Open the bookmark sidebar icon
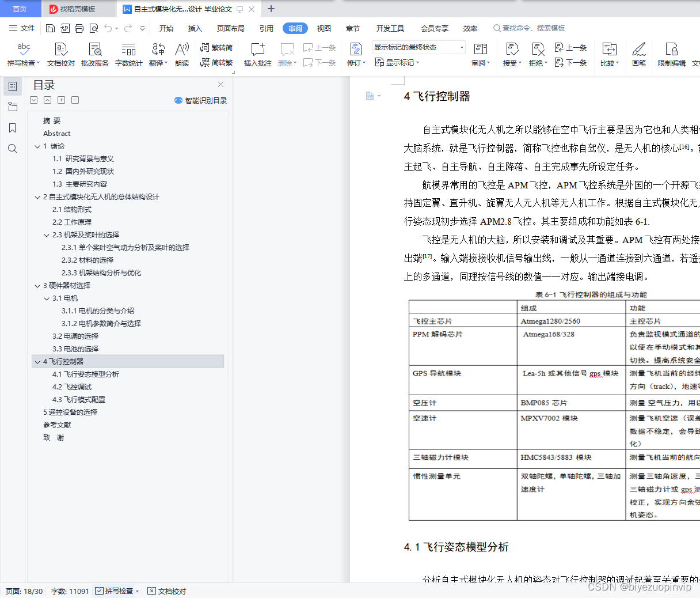Image resolution: width=700 pixels, height=598 pixels. (13, 128)
